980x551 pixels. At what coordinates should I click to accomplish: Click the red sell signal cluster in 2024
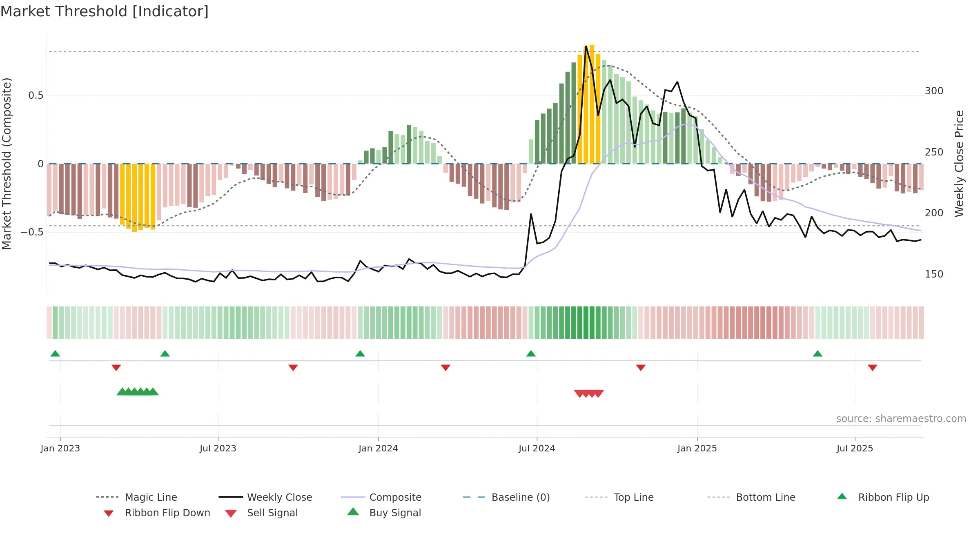pos(589,393)
